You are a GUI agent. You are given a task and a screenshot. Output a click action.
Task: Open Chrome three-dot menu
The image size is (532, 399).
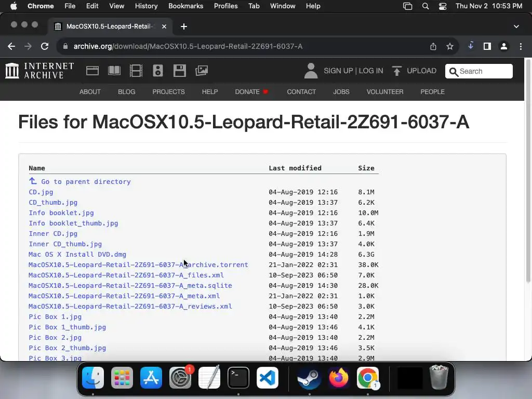(521, 46)
